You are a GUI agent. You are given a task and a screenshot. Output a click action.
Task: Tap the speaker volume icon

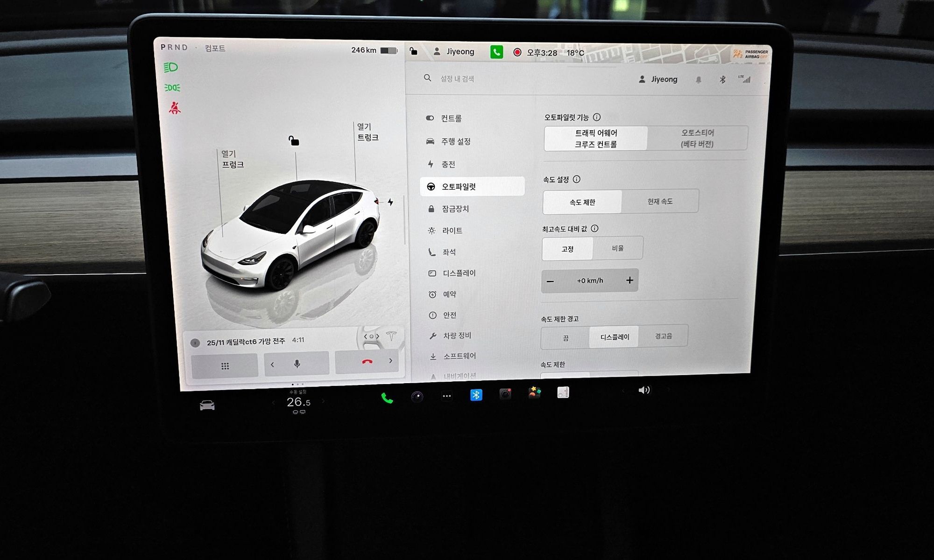pyautogui.click(x=644, y=390)
